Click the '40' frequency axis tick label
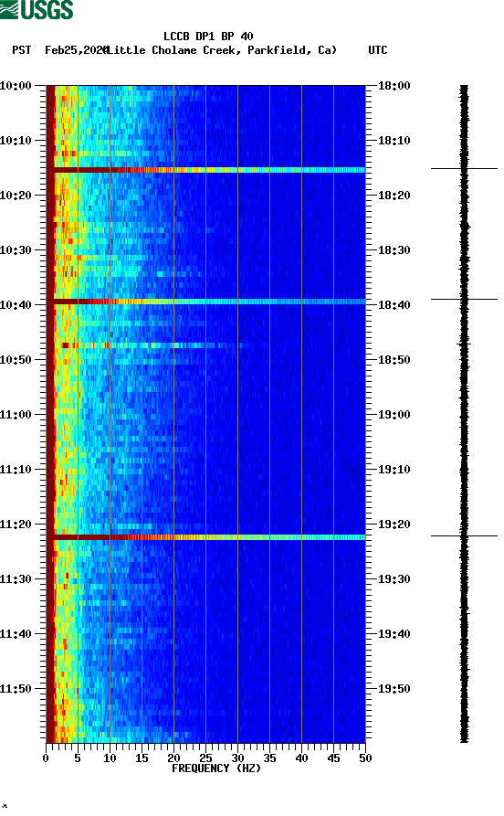Image resolution: width=504 pixels, height=816 pixels. [301, 758]
